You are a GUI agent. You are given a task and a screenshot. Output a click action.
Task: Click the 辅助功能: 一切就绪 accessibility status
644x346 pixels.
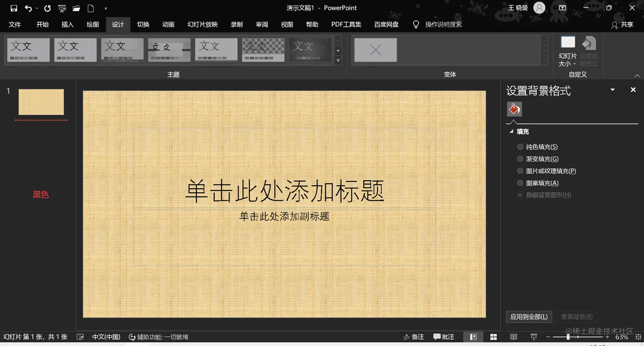(158, 337)
